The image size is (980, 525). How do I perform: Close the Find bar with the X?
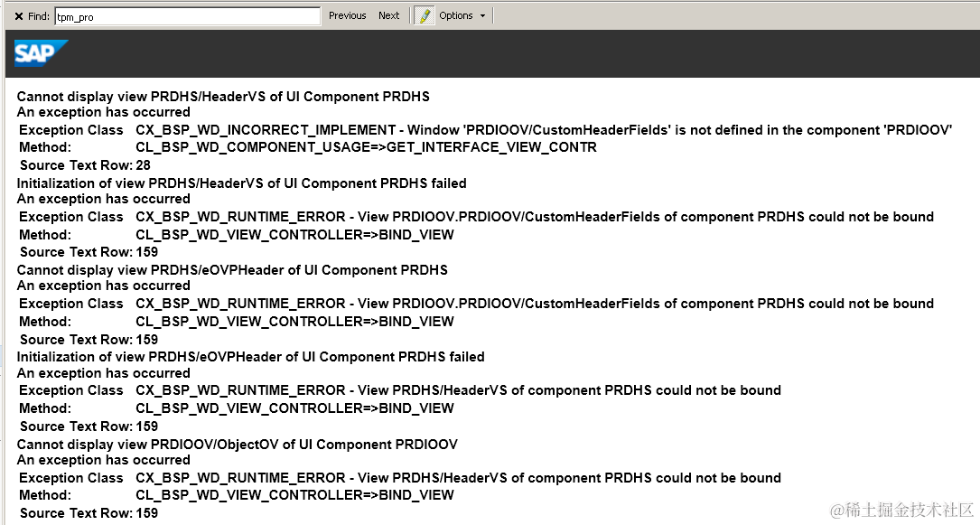tap(19, 16)
